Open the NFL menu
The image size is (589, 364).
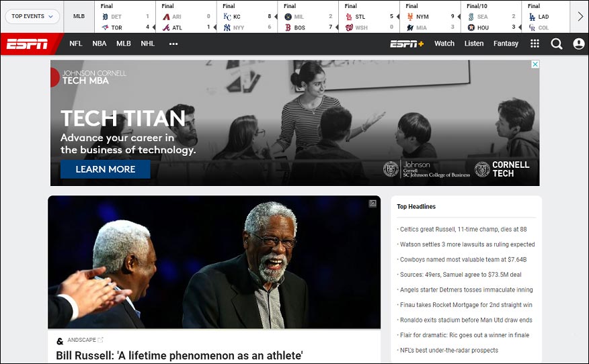(75, 44)
